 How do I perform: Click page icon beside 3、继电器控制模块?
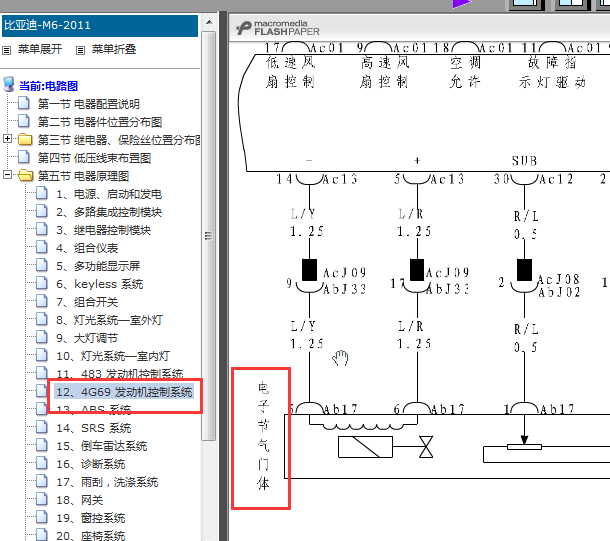coord(42,229)
